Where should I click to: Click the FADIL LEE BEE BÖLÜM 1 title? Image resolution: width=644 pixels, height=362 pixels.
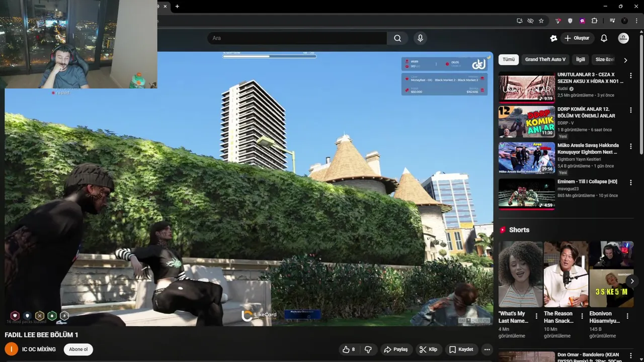pos(41,335)
